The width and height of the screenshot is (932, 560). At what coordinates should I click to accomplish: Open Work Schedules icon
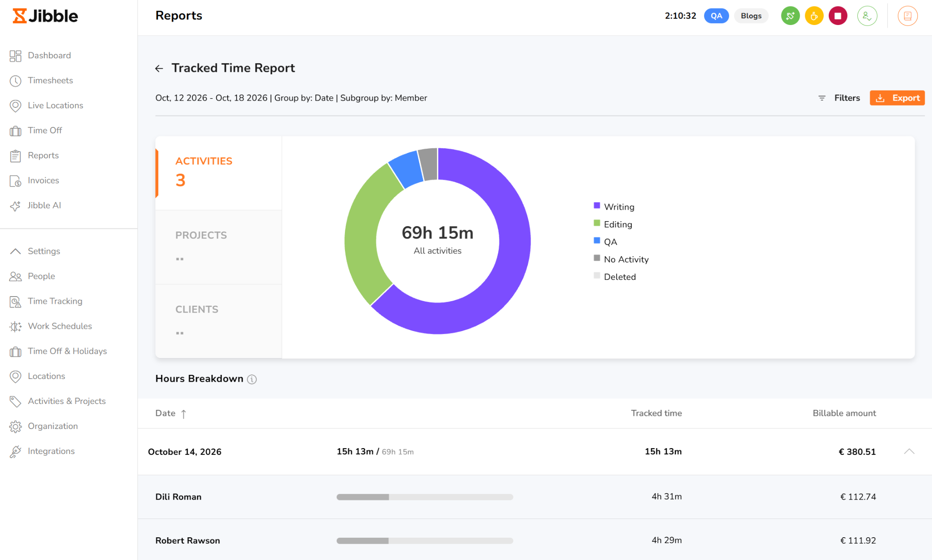tap(15, 327)
